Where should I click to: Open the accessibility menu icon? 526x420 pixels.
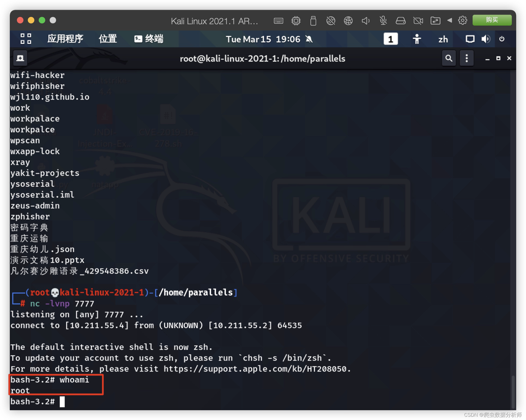(x=417, y=39)
